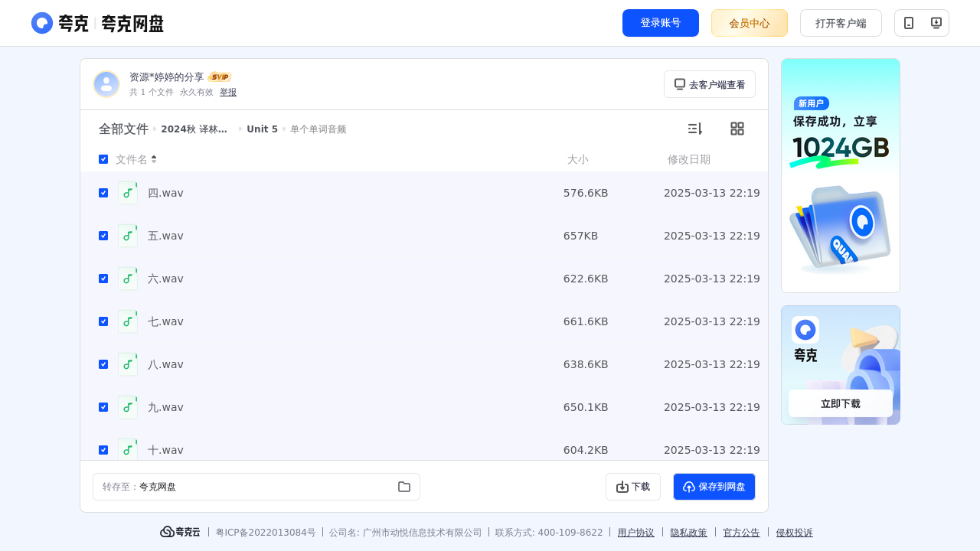Click 去客户端查看 button

(710, 84)
